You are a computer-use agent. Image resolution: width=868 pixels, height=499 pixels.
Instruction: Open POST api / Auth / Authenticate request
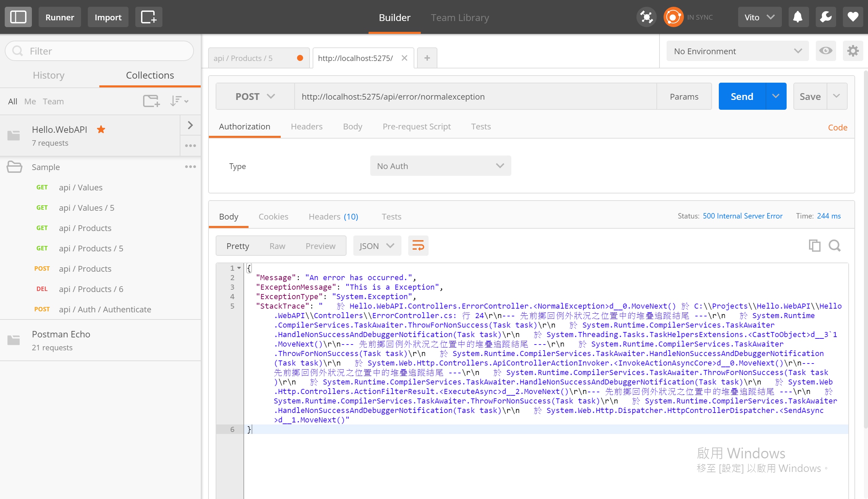(x=100, y=309)
